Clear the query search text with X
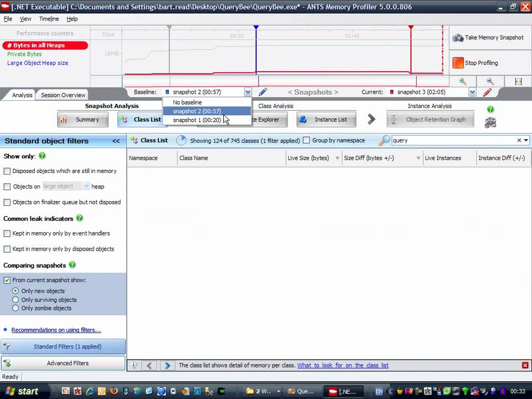The image size is (532, 399). (519, 140)
